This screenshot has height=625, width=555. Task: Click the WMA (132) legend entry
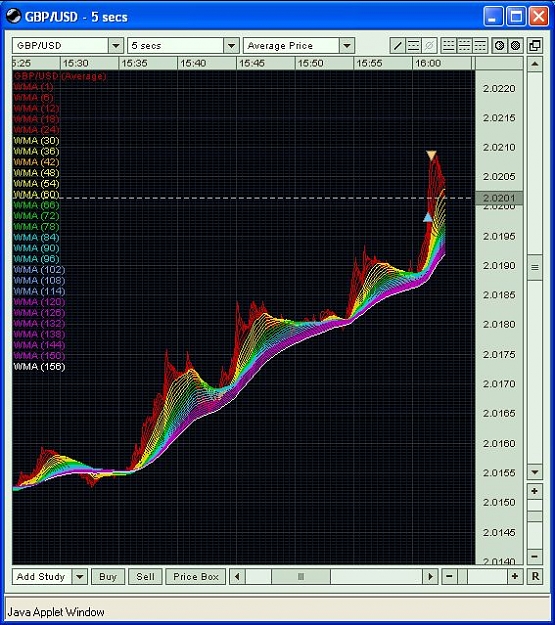click(x=39, y=323)
